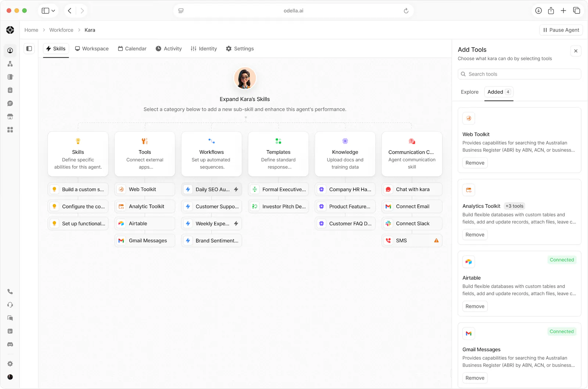The image size is (588, 389).
Task: Open Connect Slack node
Action: 412,224
